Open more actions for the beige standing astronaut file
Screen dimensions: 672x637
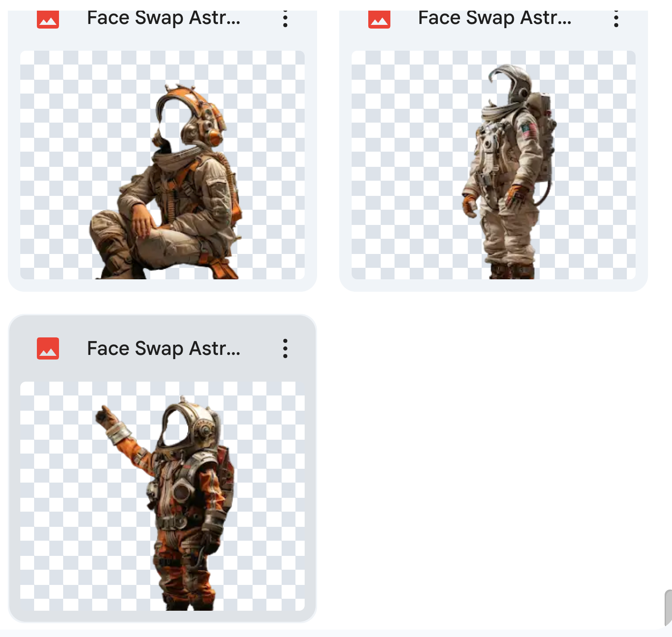616,19
